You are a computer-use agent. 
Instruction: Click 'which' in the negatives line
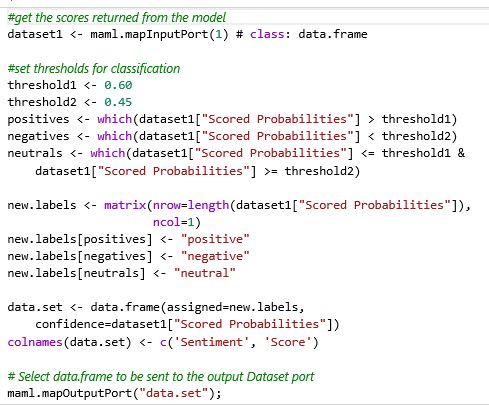coord(115,136)
